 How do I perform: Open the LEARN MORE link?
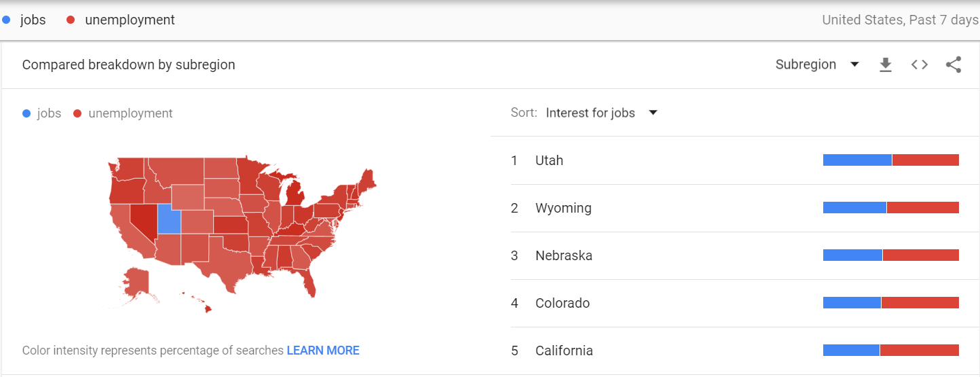(x=323, y=351)
